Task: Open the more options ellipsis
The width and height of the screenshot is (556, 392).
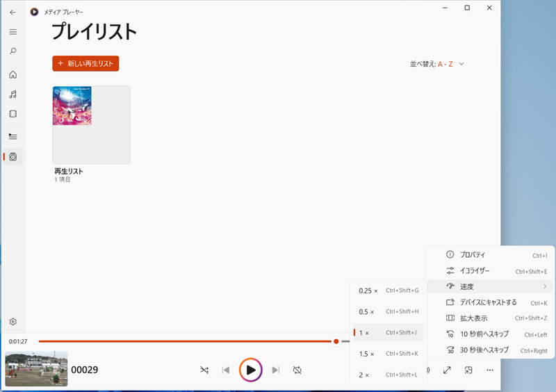Action: [x=490, y=370]
